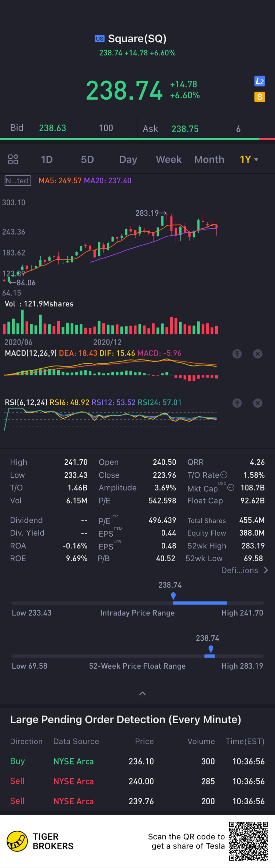This screenshot has height=868, width=275.
Task: Open the chart layout grid icon
Action: 13,159
